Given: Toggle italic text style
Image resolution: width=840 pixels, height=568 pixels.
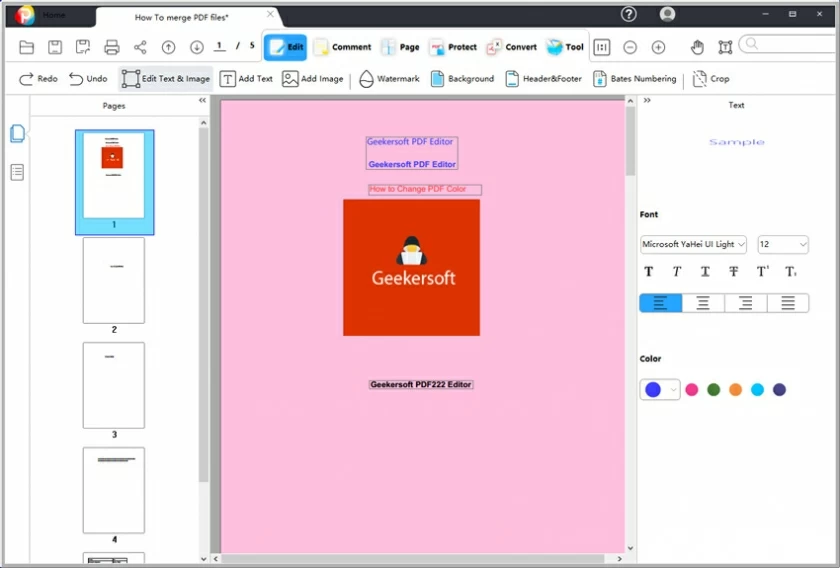Looking at the screenshot, I should tap(677, 272).
